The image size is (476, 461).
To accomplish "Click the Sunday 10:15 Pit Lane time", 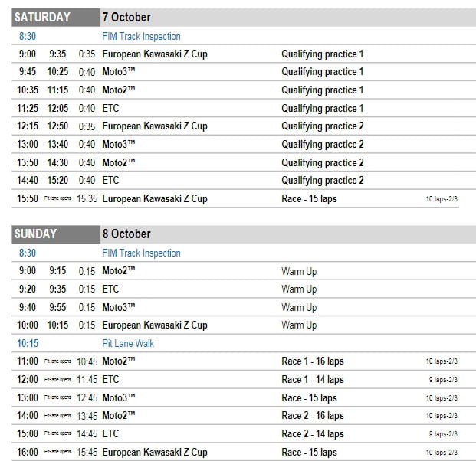I will (28, 343).
